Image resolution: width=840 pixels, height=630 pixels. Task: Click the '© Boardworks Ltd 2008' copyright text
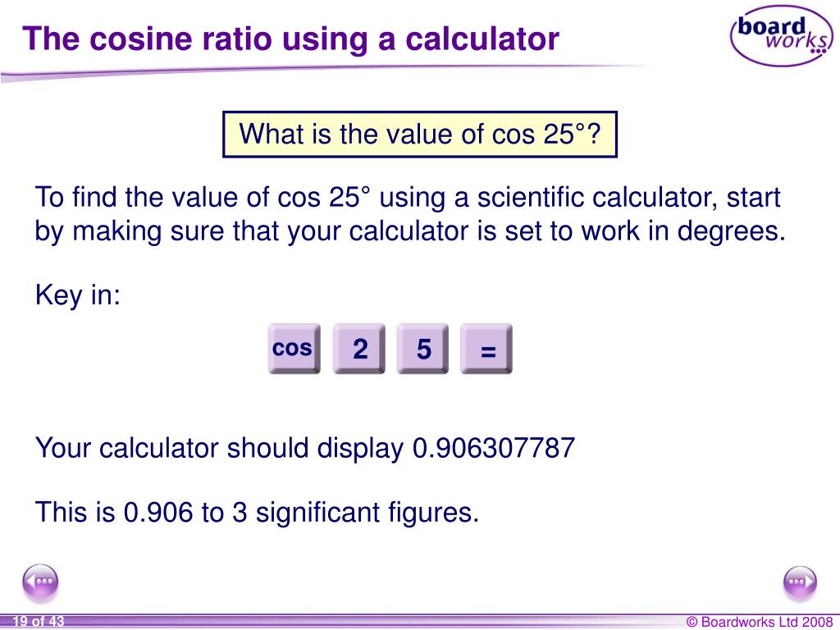[x=760, y=622]
